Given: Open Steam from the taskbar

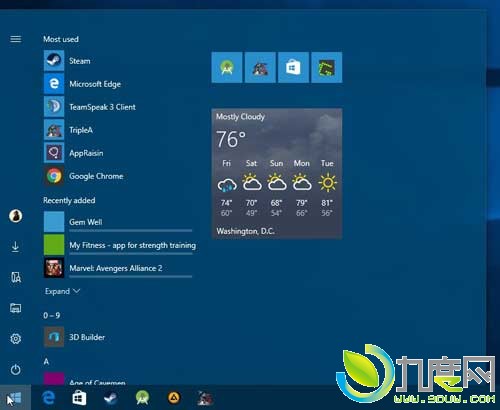Looking at the screenshot, I should 111,398.
